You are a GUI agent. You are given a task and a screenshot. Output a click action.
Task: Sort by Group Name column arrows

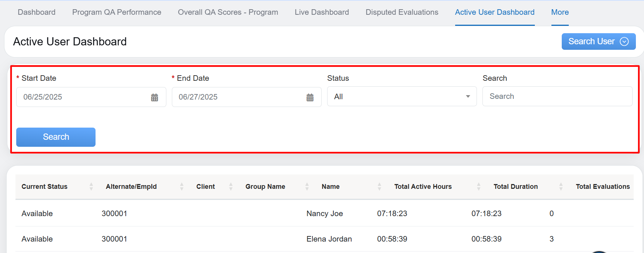[307, 187]
